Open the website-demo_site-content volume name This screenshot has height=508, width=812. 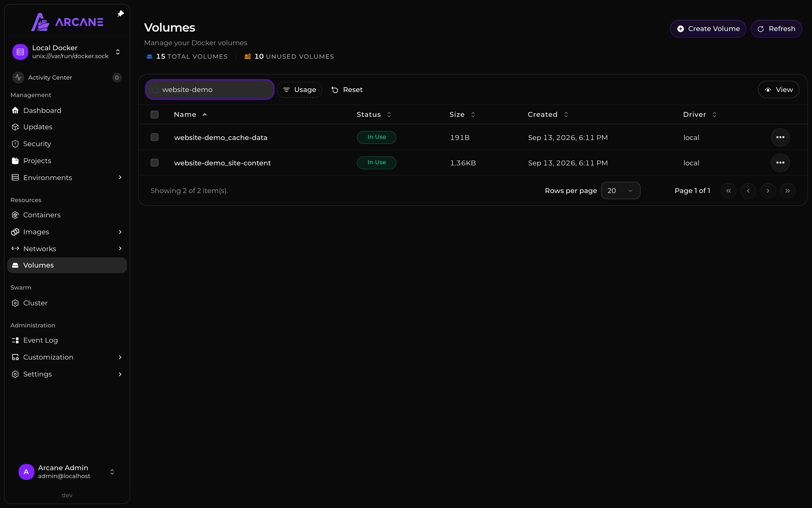[x=222, y=163]
